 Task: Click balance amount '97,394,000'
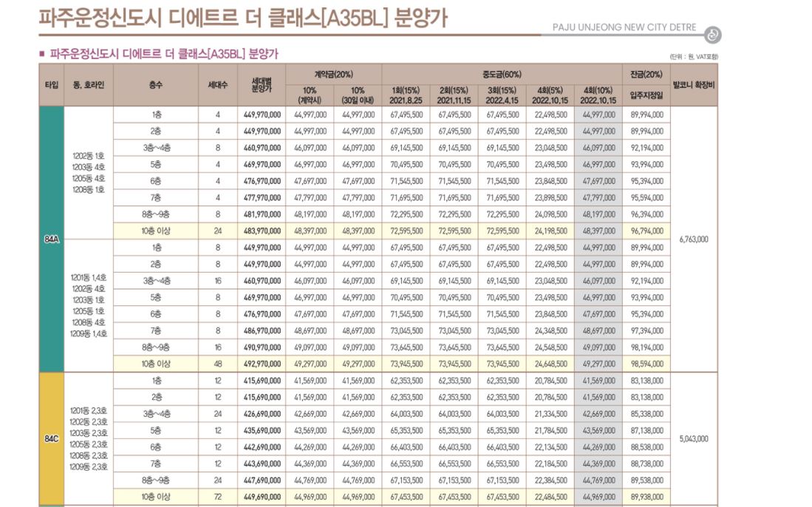(646, 331)
